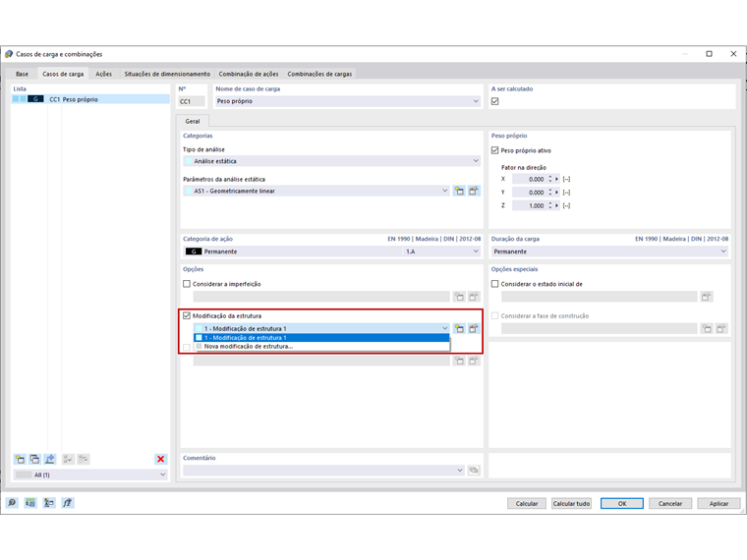Click the arrow button beside the X factor
The height and width of the screenshot is (560, 747).
[557, 179]
